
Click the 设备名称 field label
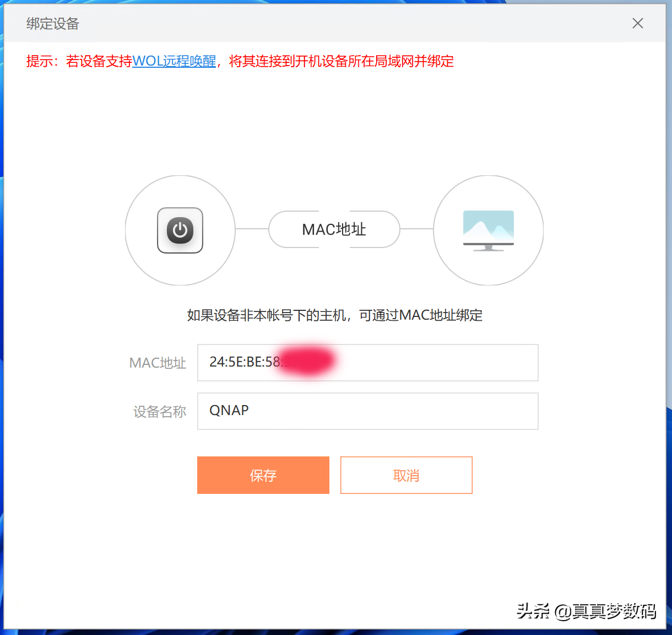[x=160, y=412]
